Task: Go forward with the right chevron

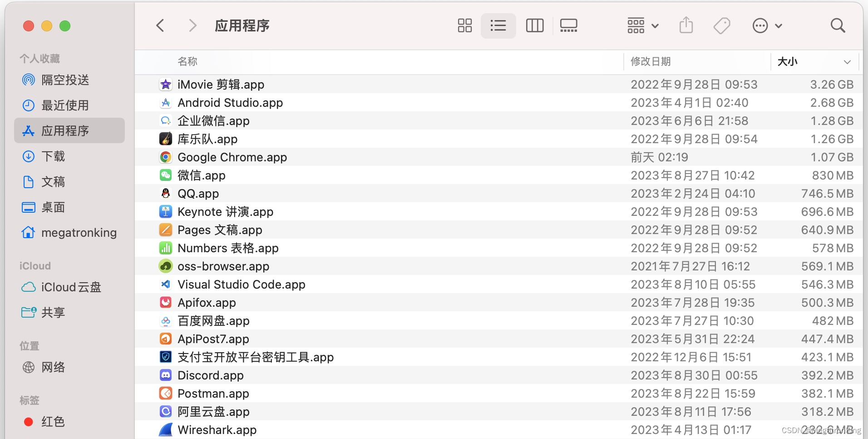Action: tap(193, 25)
